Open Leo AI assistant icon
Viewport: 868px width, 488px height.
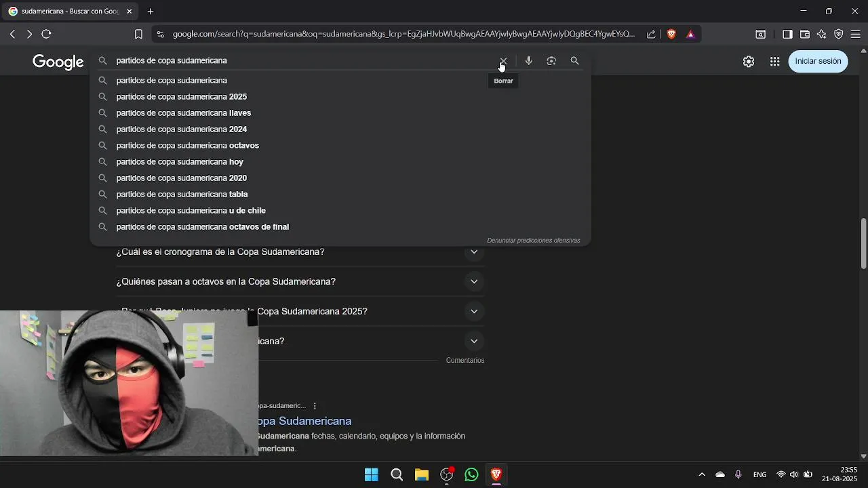tap(822, 34)
